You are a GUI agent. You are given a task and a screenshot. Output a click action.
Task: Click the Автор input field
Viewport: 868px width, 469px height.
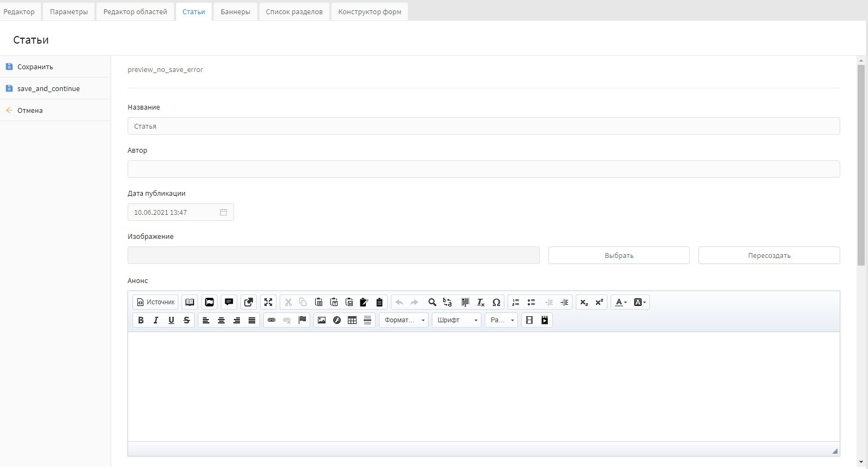coord(484,169)
